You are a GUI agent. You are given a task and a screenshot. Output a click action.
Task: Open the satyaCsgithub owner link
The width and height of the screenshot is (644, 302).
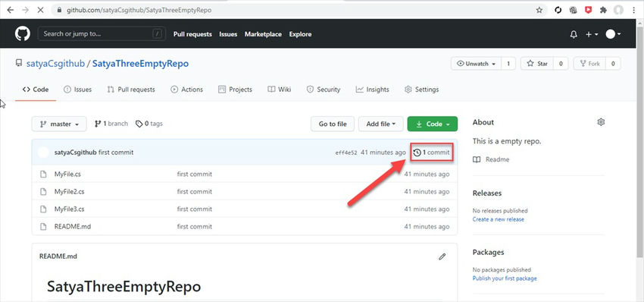coord(55,64)
